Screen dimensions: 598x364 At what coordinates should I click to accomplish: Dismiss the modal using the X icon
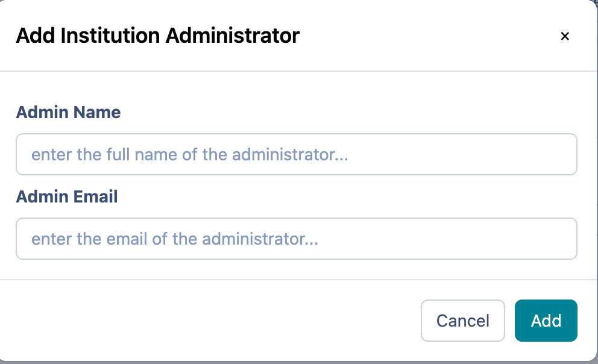point(565,36)
